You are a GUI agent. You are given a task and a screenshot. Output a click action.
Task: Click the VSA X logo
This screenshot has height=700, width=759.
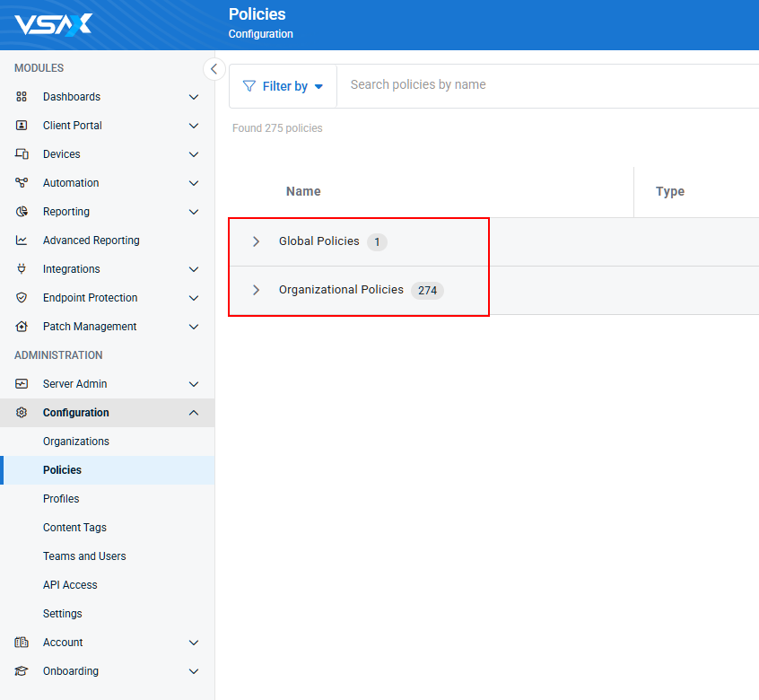[x=53, y=25]
